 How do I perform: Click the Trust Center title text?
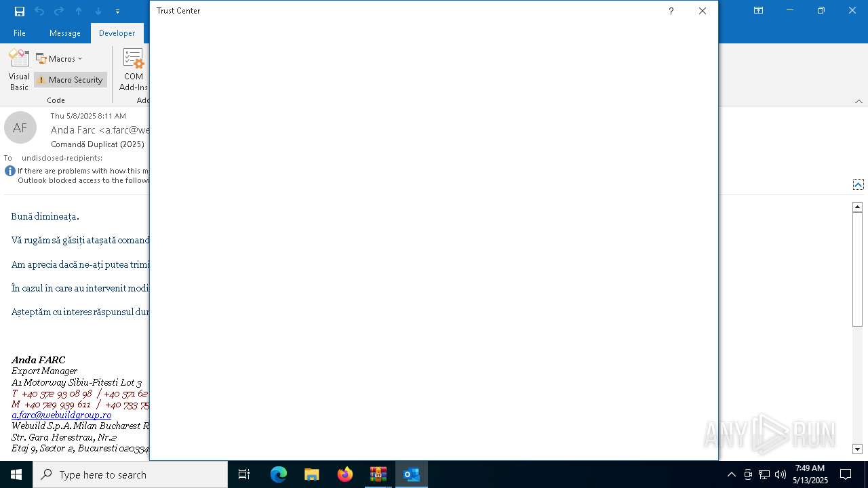pos(178,11)
